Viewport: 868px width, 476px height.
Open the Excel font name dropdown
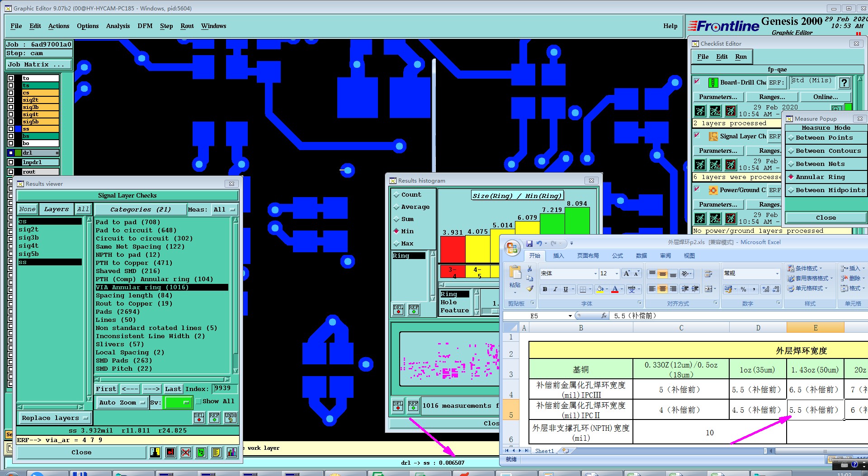[x=595, y=273]
